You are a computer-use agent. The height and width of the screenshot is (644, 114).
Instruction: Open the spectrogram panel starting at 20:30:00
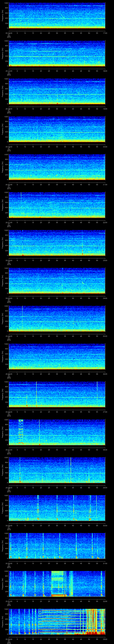click(x=57, y=546)
